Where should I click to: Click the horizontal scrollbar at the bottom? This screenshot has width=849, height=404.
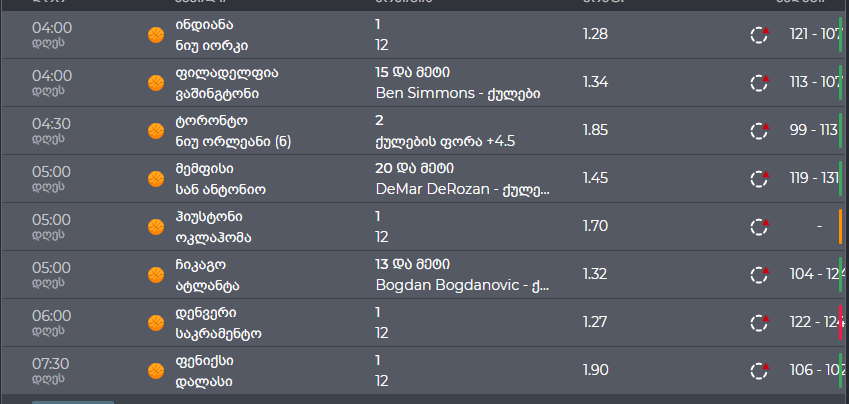73,402
